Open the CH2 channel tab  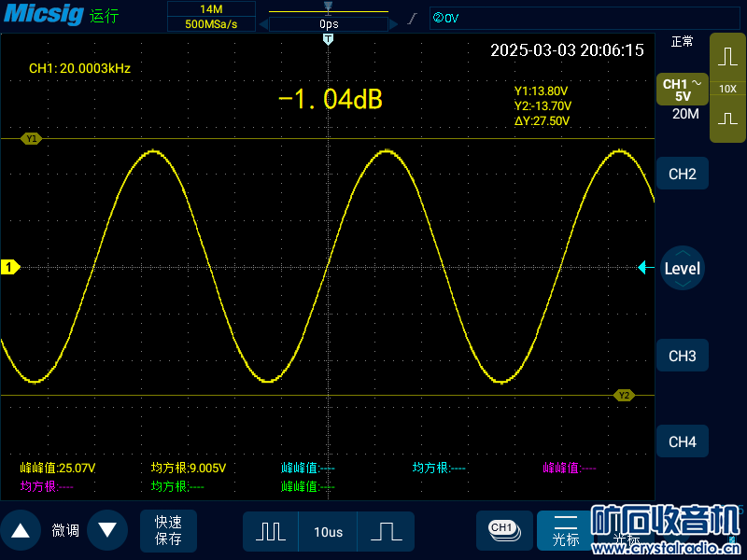click(x=683, y=174)
